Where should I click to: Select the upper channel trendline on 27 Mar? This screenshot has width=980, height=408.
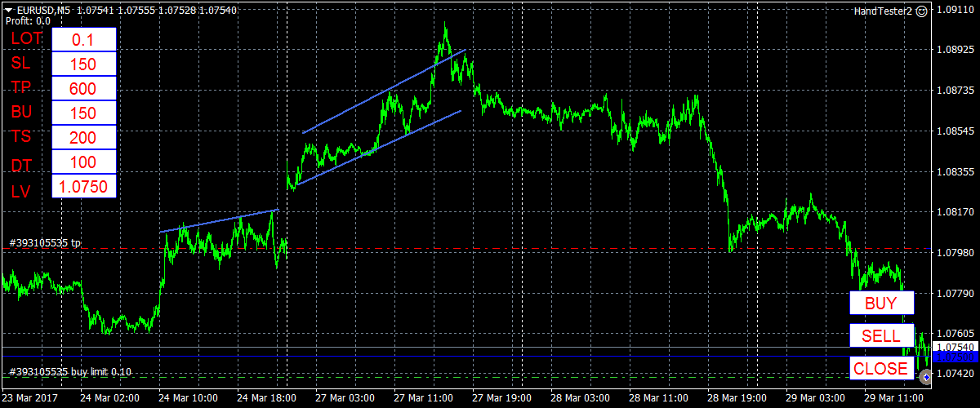[x=385, y=91]
